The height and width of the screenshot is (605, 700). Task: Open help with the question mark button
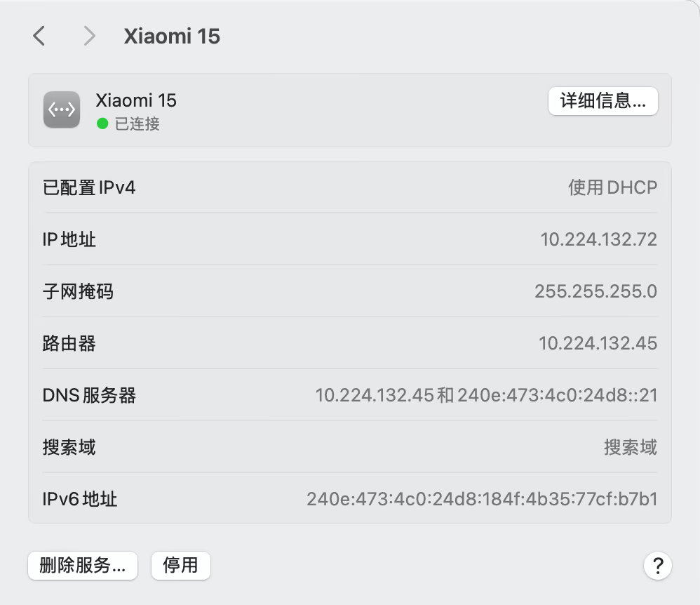pyautogui.click(x=657, y=565)
